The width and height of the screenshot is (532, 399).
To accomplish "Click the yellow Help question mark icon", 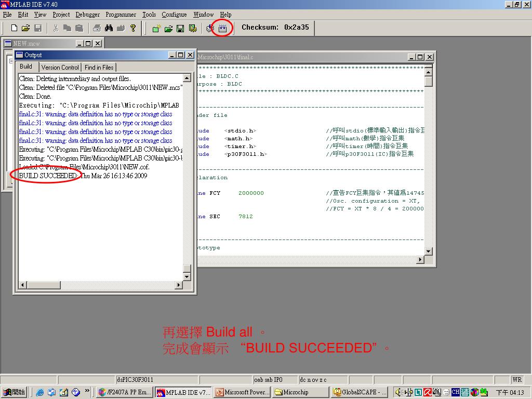I will tap(133, 28).
